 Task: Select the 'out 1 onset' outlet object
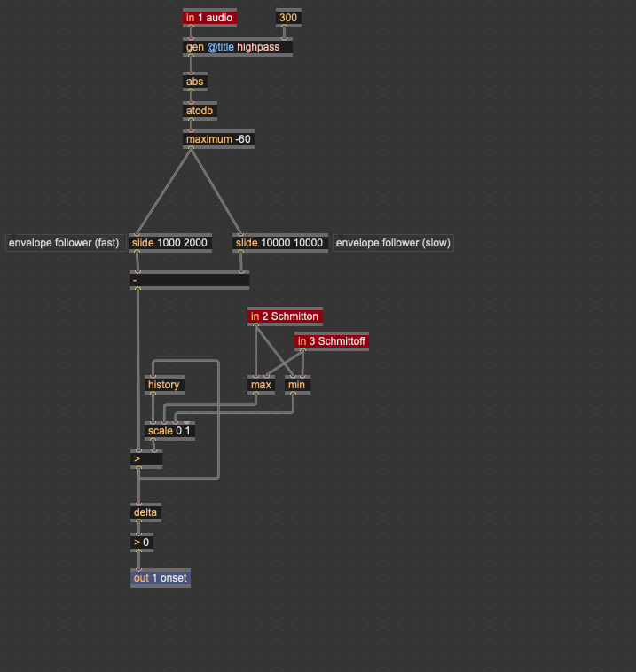coord(161,578)
